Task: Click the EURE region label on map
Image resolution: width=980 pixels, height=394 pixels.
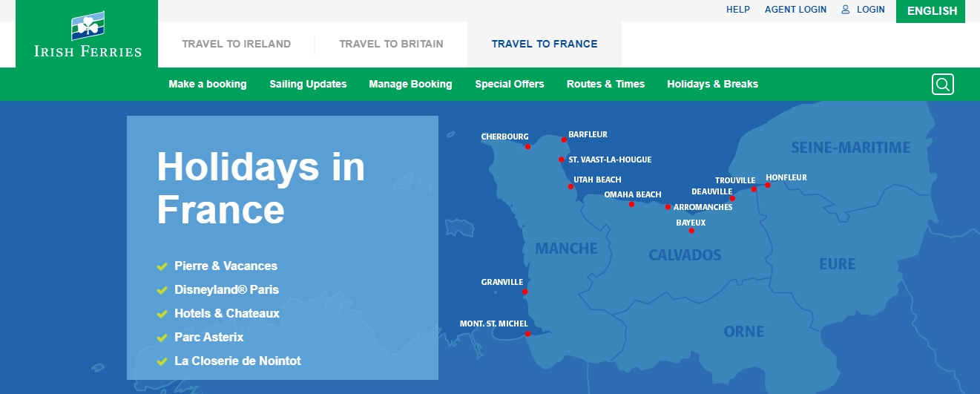Action: coord(838,264)
